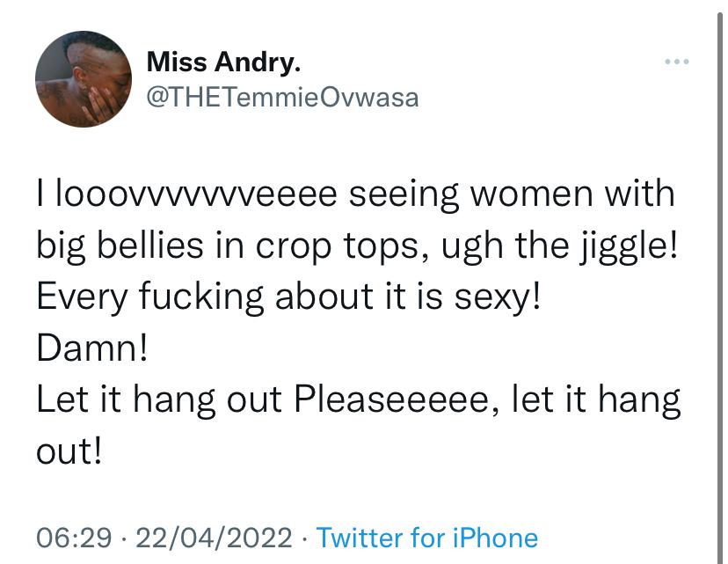Click the word women in the tweet

[x=532, y=194]
